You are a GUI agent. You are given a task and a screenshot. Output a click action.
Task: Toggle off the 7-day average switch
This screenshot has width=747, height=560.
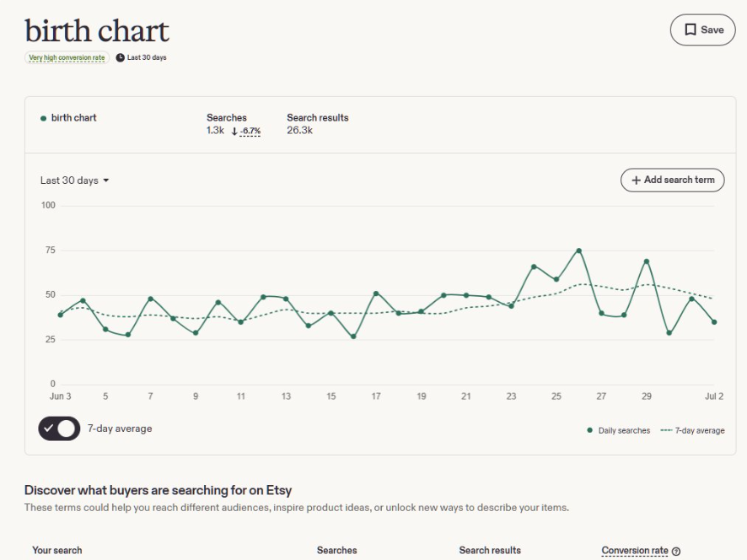[x=59, y=428]
